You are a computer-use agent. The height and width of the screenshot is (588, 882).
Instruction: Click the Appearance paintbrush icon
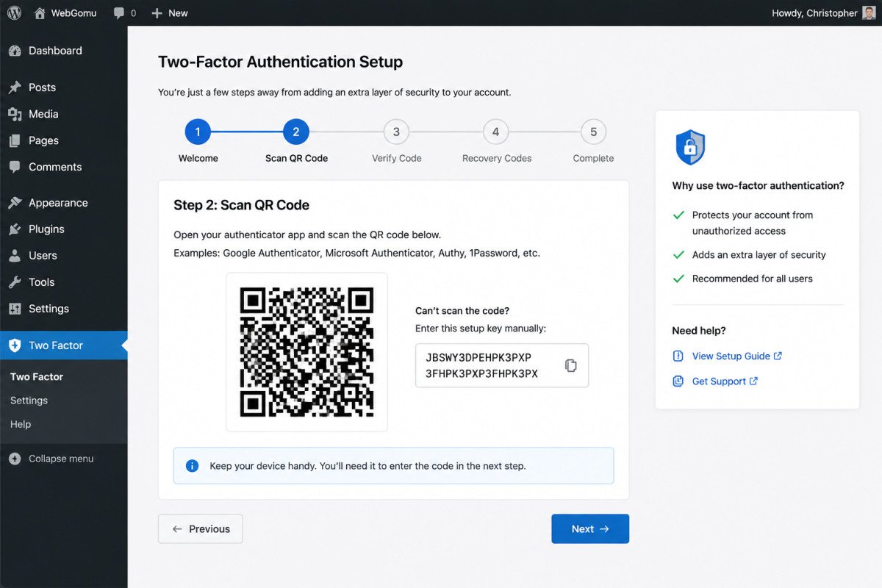point(15,203)
